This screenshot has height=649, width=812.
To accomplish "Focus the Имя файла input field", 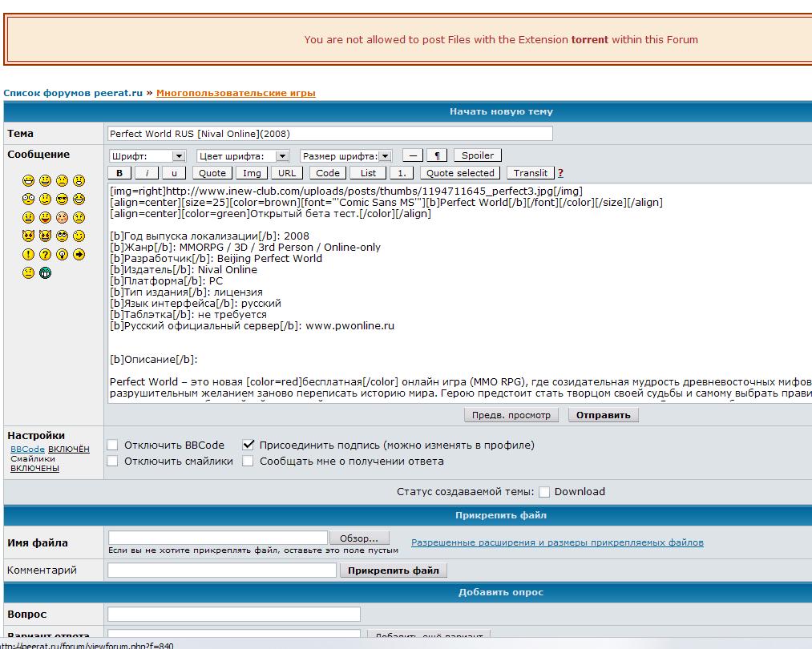I will (217, 538).
